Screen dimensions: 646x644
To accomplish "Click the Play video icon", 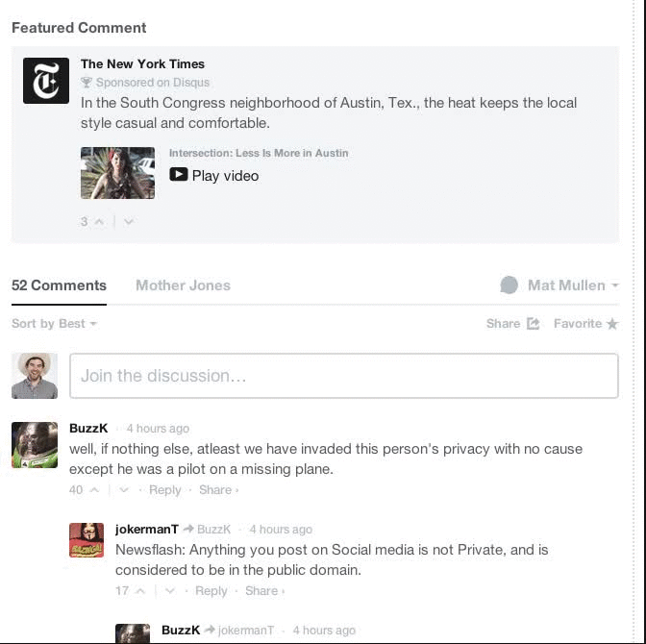I will coord(179,174).
